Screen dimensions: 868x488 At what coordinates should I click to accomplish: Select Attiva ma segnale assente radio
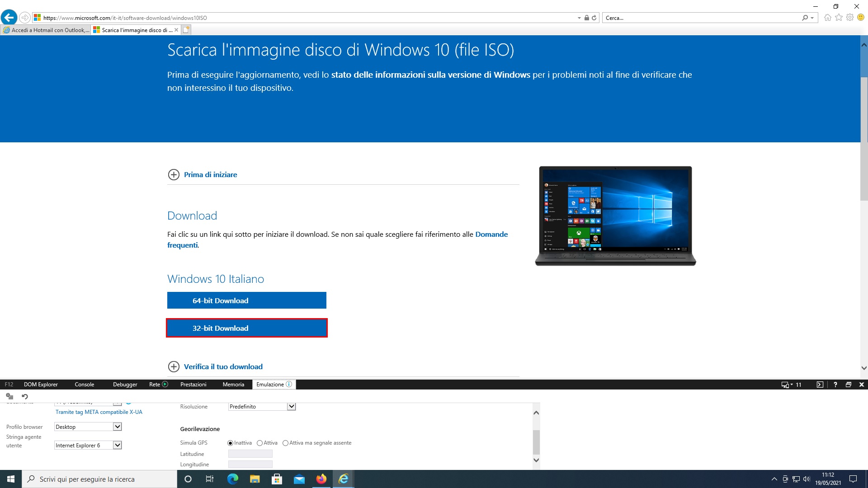tap(285, 443)
